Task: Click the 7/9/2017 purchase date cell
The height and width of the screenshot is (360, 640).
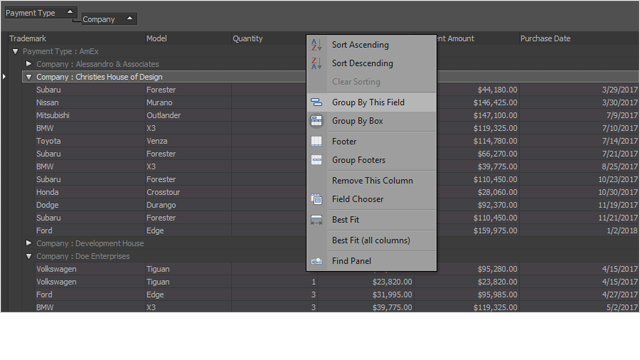Action: click(579, 116)
